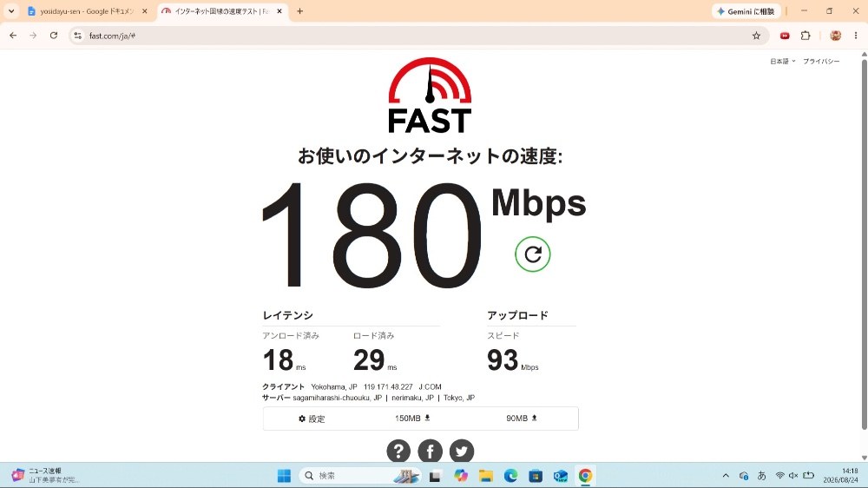Image resolution: width=868 pixels, height=488 pixels.
Task: Open the Chrome three-dot menu
Action: pyautogui.click(x=855, y=36)
